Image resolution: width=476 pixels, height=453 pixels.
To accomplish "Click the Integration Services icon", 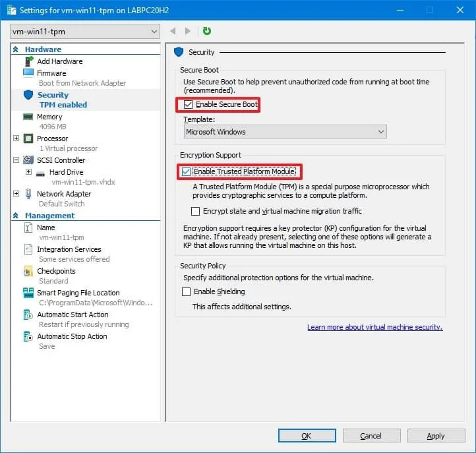I will coord(28,249).
